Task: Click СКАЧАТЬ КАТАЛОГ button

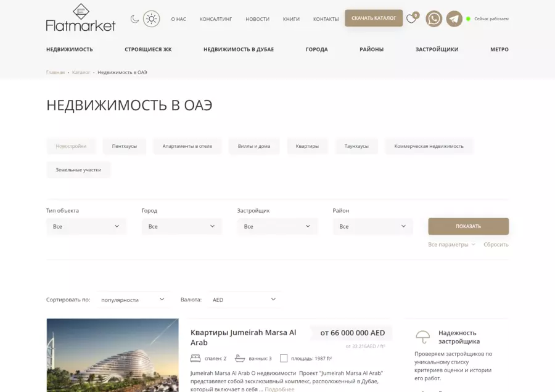Action: pyautogui.click(x=374, y=18)
